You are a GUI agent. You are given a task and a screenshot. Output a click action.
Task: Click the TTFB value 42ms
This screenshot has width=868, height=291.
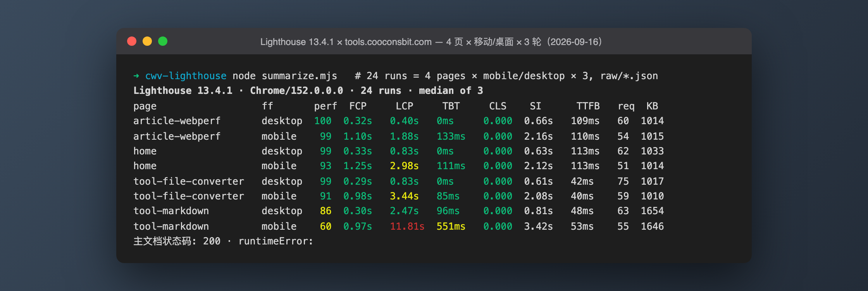click(582, 181)
